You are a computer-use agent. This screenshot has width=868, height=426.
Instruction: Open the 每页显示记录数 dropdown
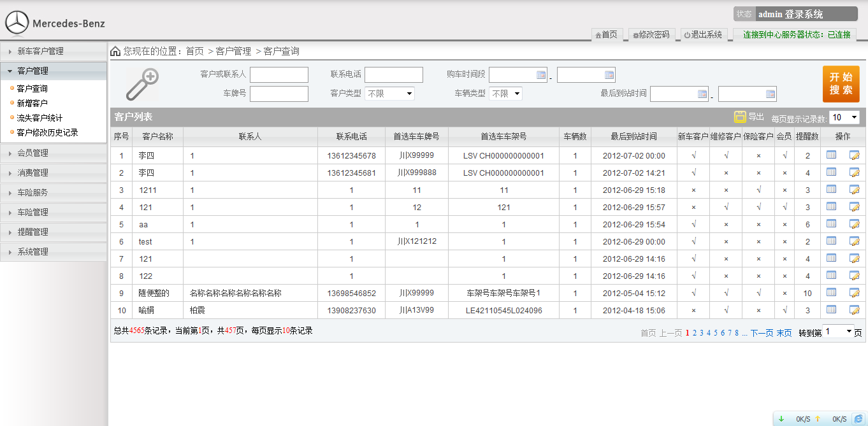point(844,117)
